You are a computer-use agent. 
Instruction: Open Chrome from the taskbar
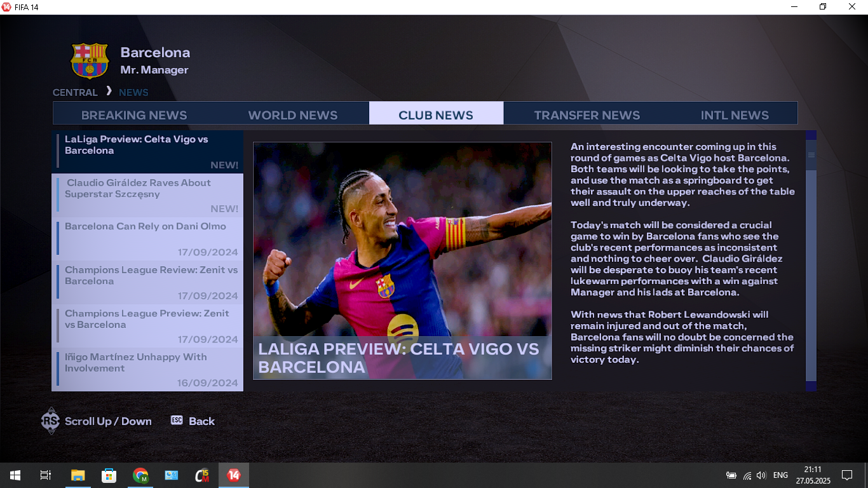point(140,475)
